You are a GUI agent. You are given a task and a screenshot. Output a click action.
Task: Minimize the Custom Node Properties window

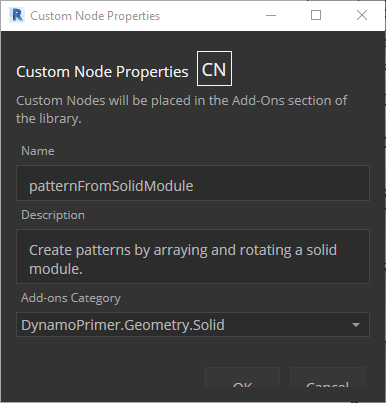pos(271,15)
